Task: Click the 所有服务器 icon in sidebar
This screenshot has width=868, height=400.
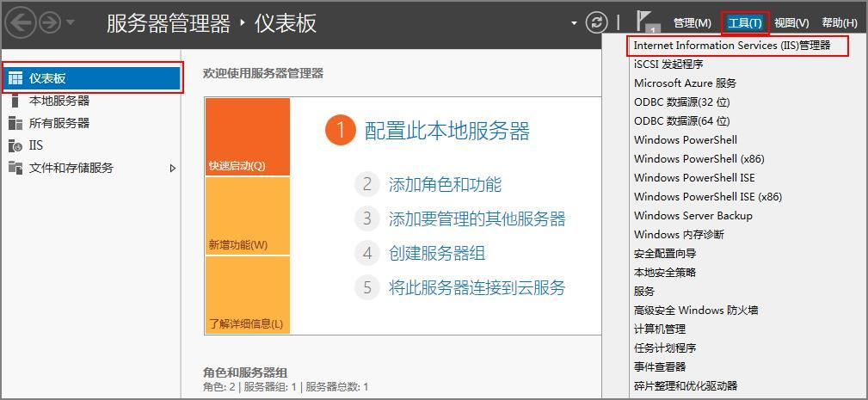Action: [15, 123]
